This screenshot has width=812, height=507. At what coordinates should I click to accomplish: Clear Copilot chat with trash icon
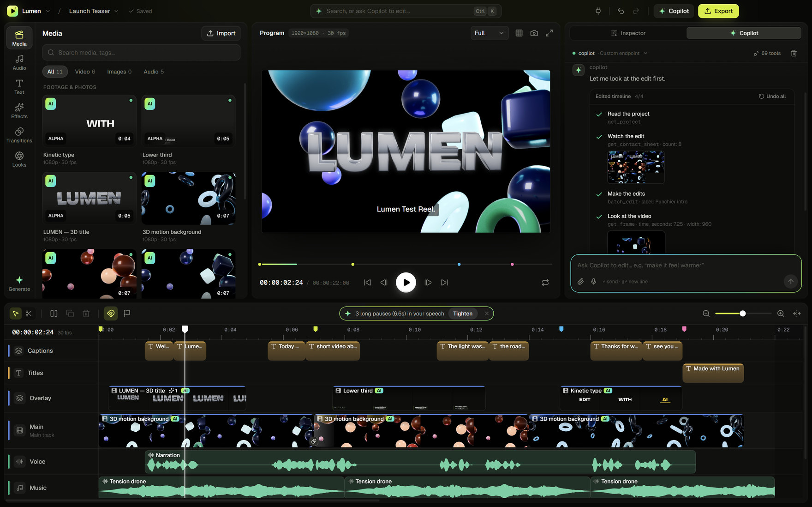pos(794,53)
